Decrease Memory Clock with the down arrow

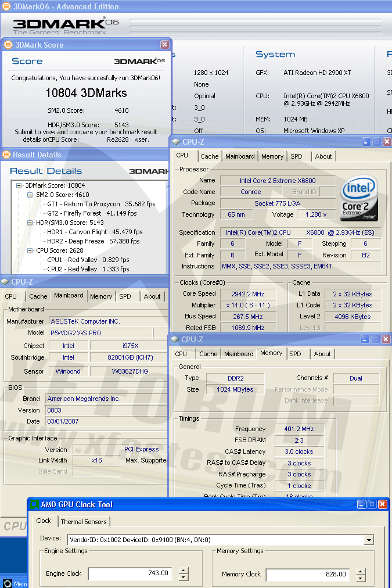[x=361, y=578]
